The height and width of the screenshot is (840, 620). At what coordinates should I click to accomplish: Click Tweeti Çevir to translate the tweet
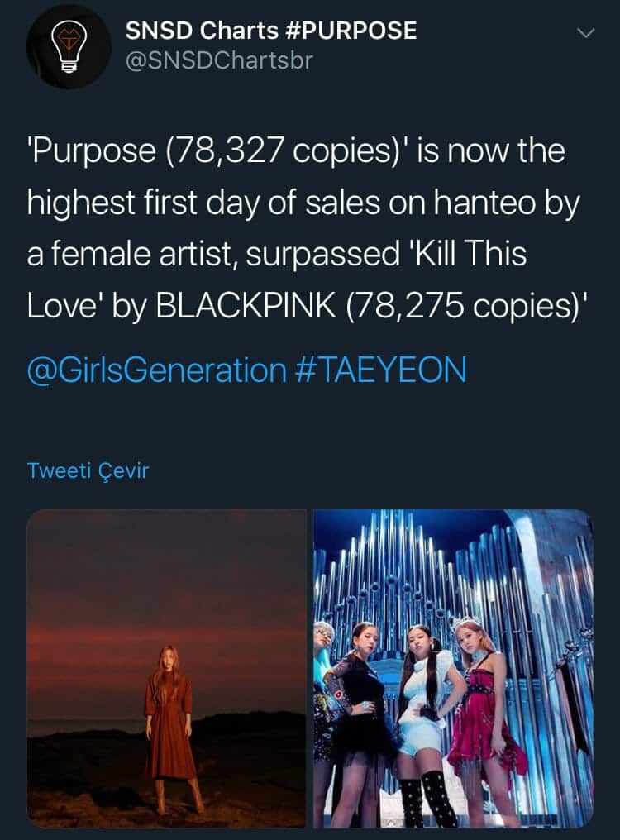point(88,470)
